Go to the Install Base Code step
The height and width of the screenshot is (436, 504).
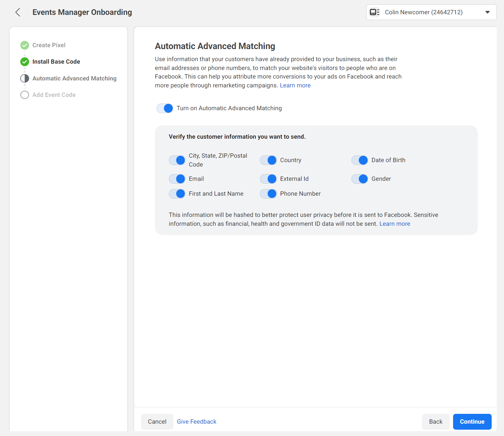coord(56,62)
